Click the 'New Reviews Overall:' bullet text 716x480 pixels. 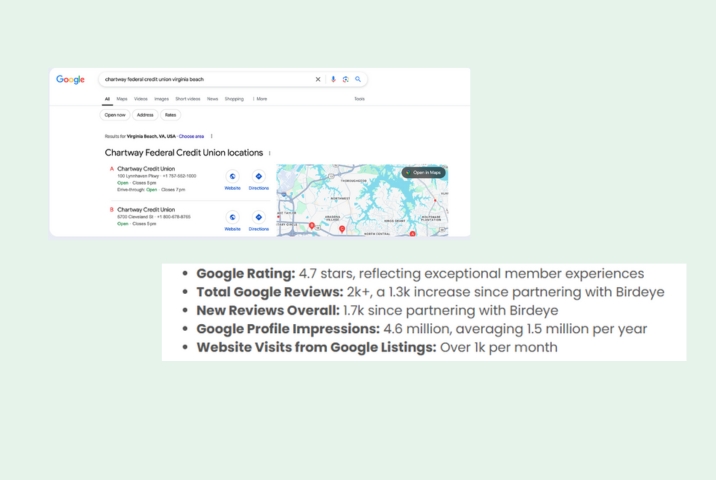coord(268,311)
